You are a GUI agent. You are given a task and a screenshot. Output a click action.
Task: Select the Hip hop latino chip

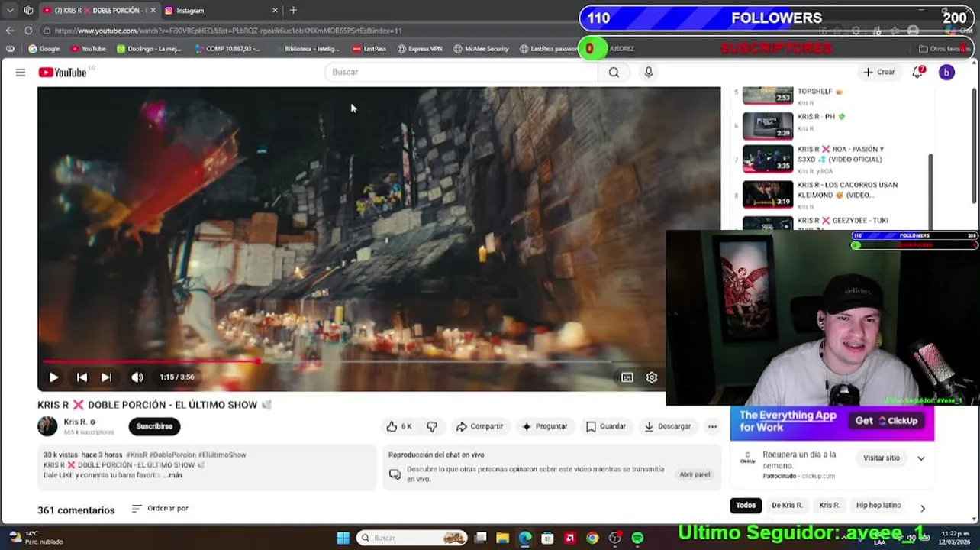pyautogui.click(x=878, y=506)
